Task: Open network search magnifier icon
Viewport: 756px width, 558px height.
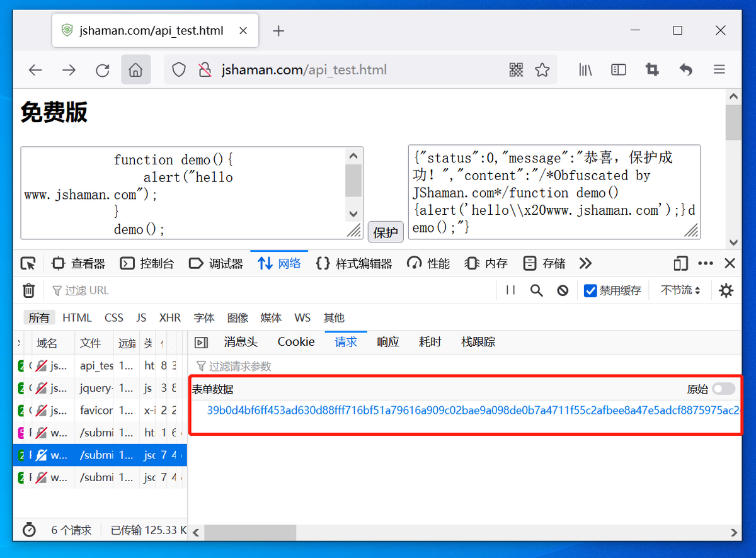Action: tap(536, 290)
